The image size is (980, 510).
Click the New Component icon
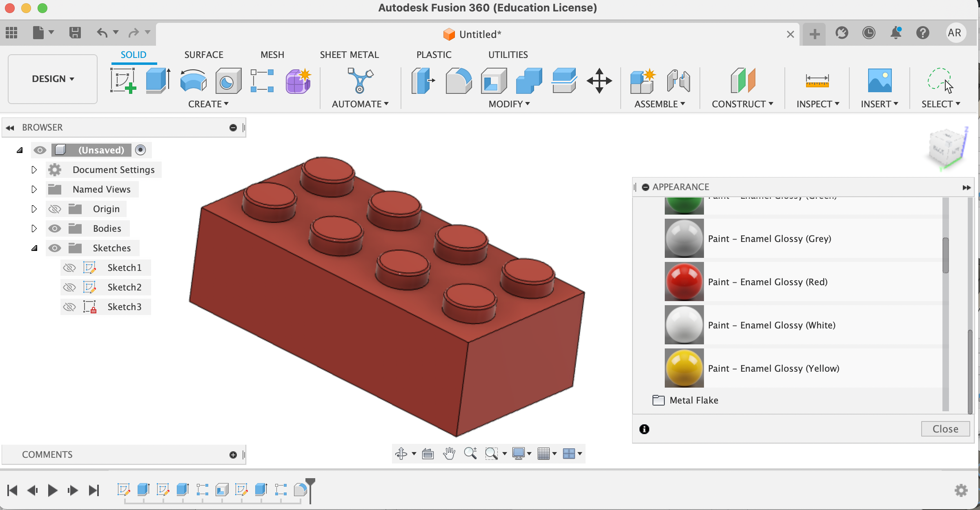coord(642,80)
